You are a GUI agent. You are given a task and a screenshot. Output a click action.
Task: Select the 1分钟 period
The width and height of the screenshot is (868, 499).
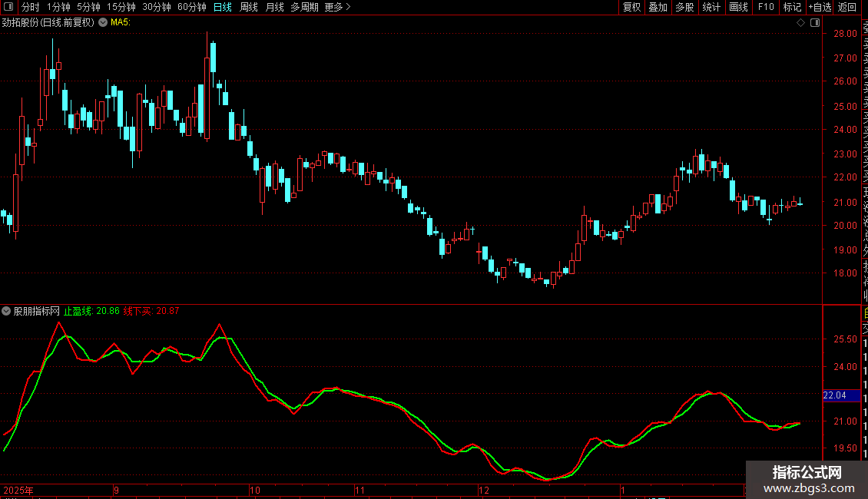coord(58,7)
